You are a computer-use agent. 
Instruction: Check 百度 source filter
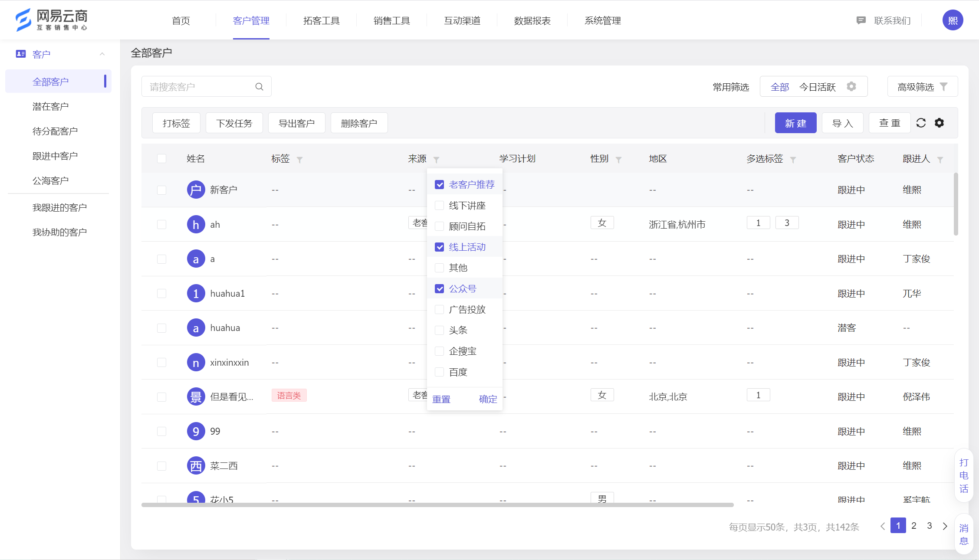pos(440,372)
